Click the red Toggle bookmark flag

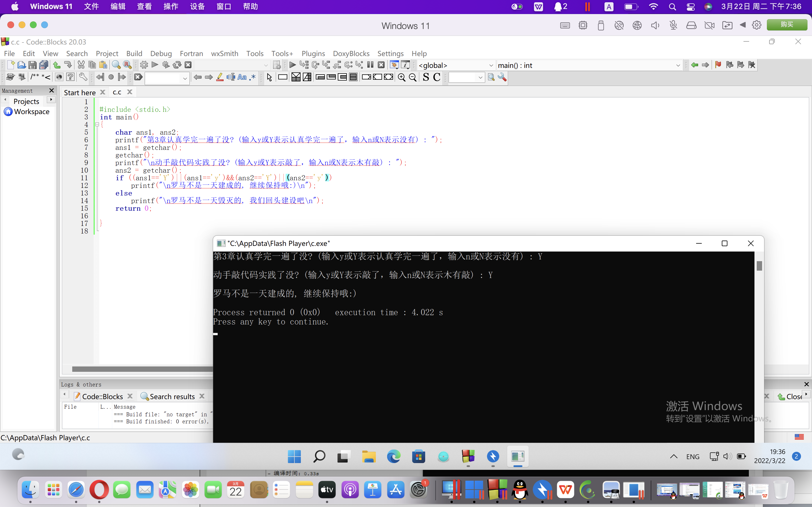coord(718,65)
